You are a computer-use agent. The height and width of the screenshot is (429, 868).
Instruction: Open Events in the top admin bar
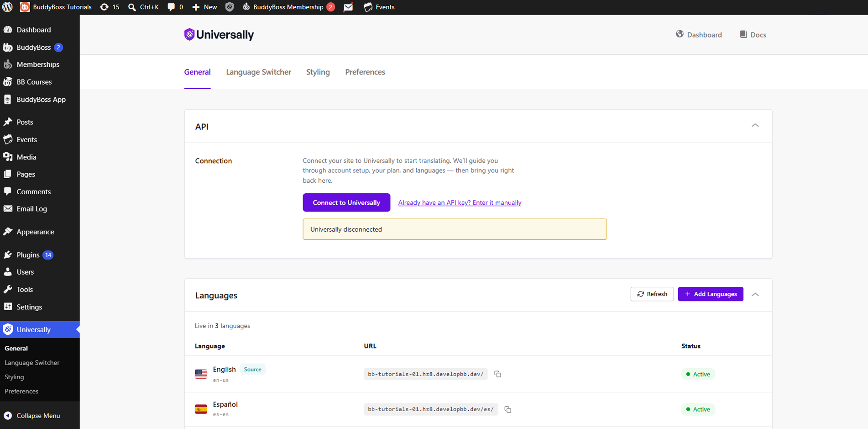pos(379,7)
